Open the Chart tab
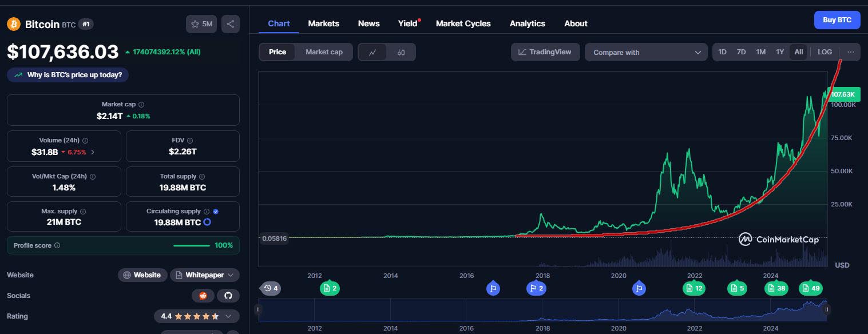868x334 pixels. [x=279, y=23]
